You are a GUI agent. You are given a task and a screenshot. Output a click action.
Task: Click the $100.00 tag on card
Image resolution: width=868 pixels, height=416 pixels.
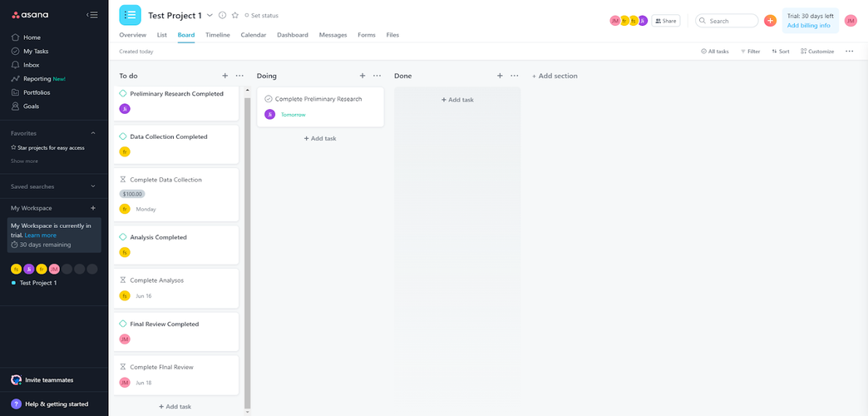(x=132, y=195)
